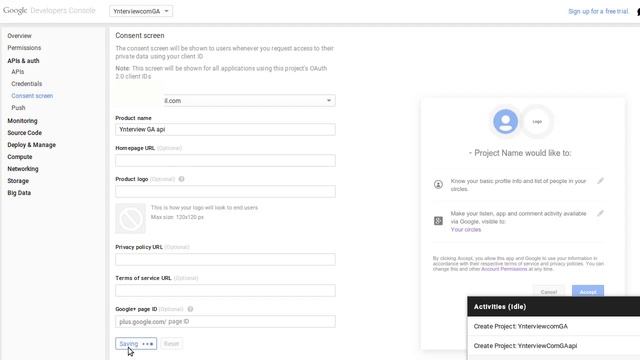Click Cancel in the consent preview
Screen dimensions: 640x360
(x=549, y=292)
